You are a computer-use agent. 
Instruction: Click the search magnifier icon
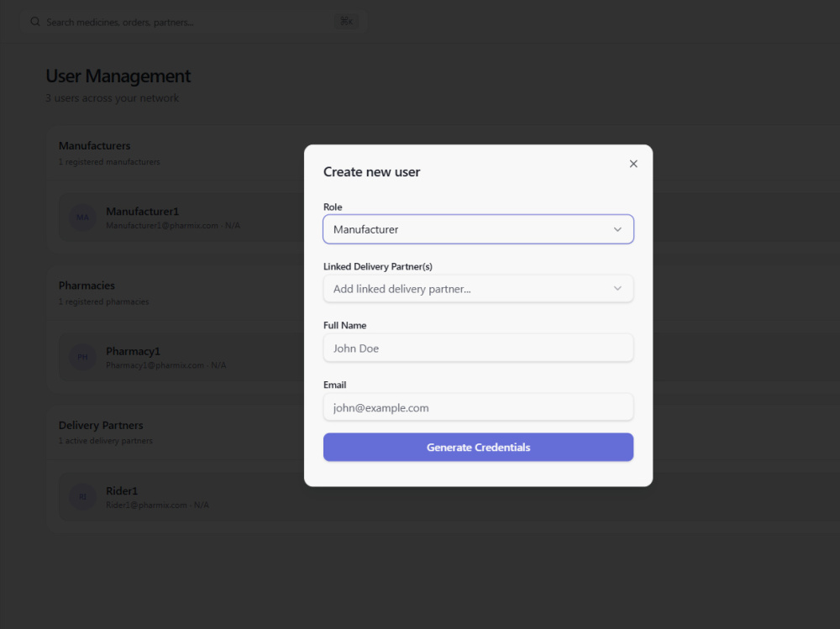34,22
